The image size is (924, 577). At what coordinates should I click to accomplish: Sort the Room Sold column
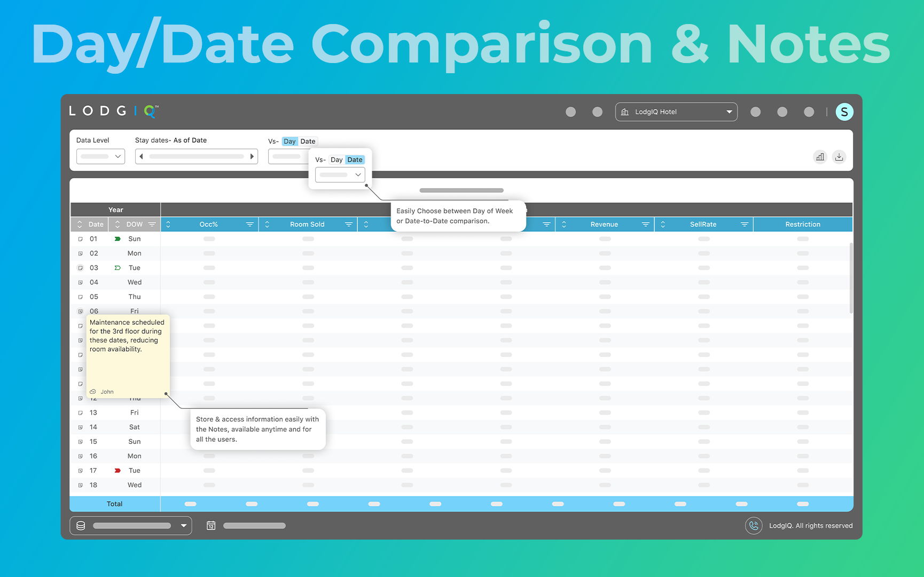click(267, 224)
